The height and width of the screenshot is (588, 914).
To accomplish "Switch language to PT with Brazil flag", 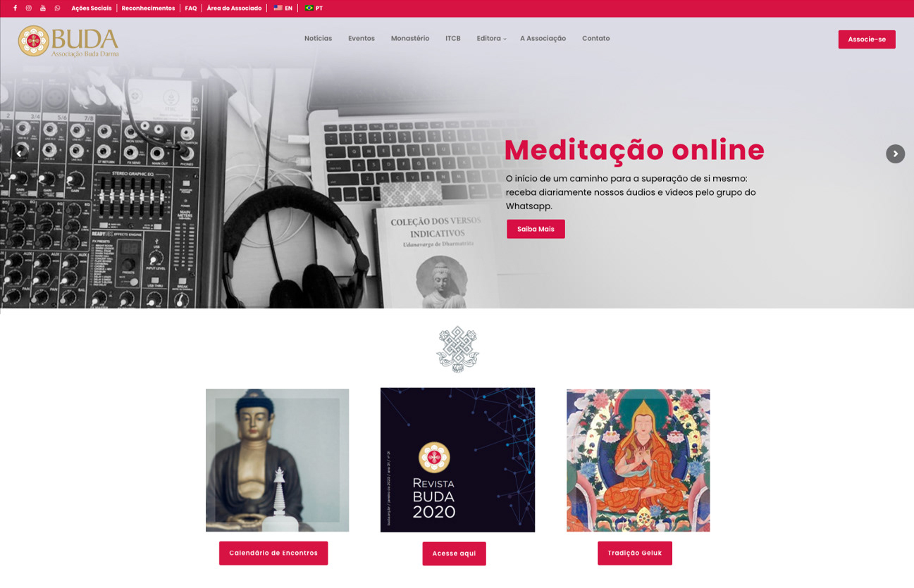I will tap(314, 8).
